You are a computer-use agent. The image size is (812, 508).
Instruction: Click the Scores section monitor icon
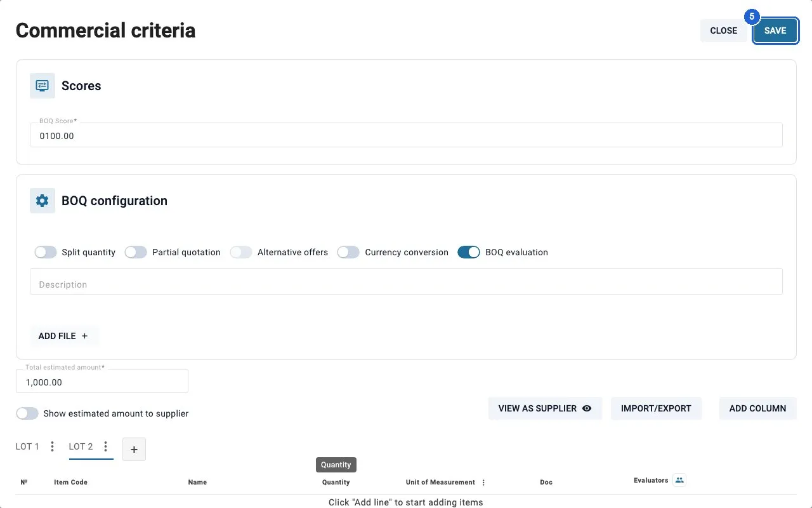[43, 86]
